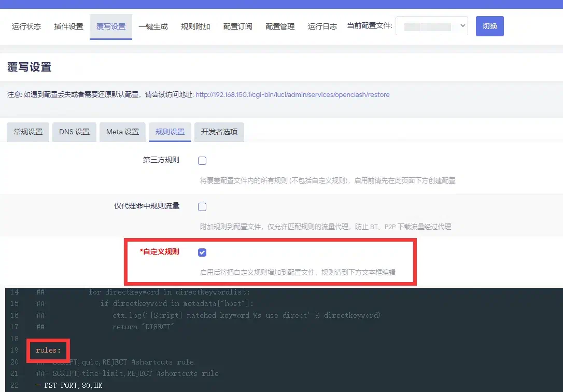563x392 pixels.
Task: Tick the 仅代理命中规则流量 checkbox
Action: [202, 207]
